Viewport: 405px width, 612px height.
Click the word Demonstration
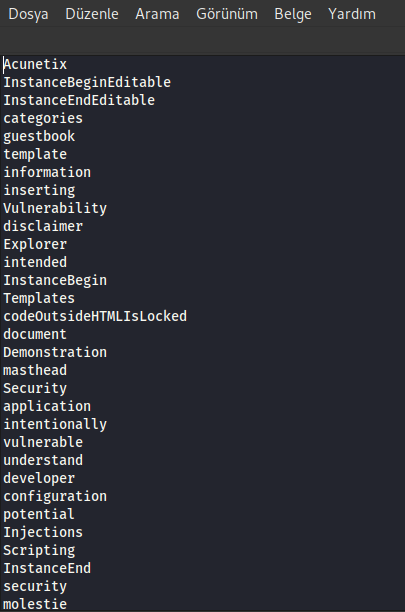tap(55, 352)
